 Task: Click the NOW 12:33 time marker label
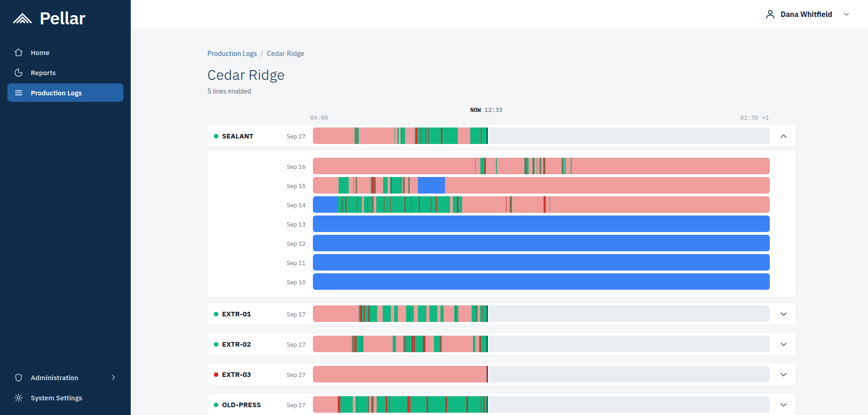(x=486, y=110)
